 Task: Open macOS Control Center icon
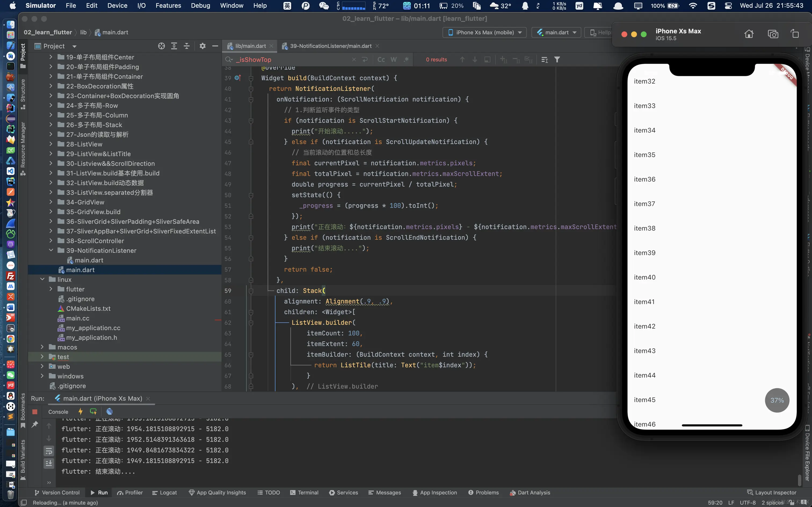(728, 6)
